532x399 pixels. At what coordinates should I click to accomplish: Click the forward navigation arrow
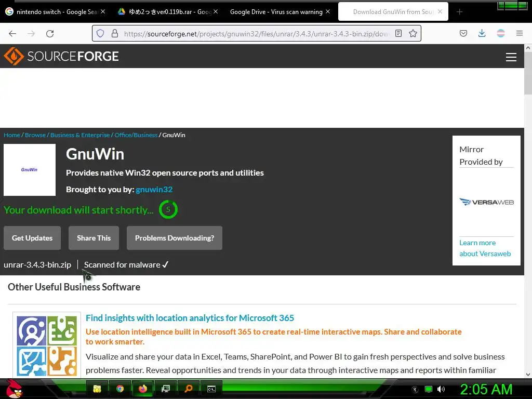pyautogui.click(x=31, y=33)
